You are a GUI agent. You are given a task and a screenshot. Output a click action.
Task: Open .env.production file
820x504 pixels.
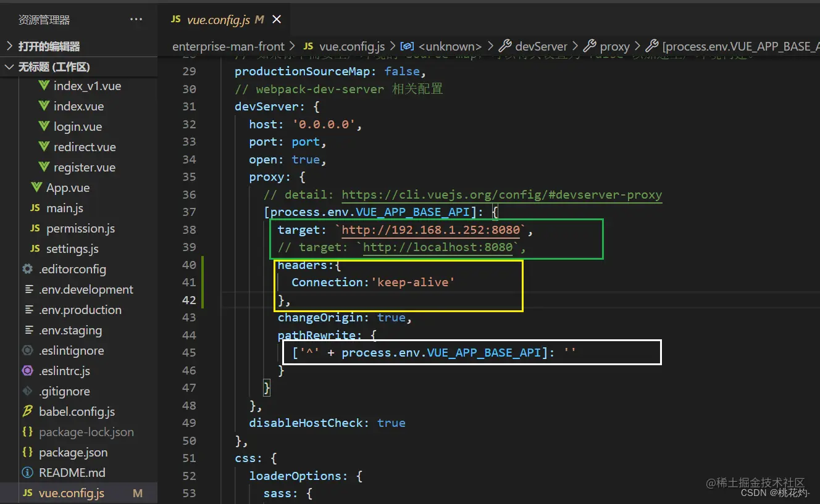click(x=80, y=310)
